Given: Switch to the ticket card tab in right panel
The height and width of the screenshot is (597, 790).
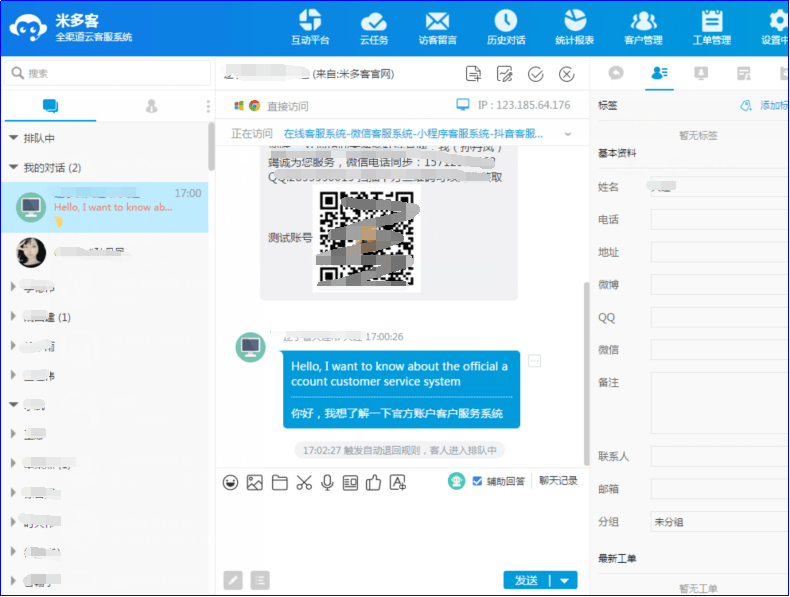Looking at the screenshot, I should coord(744,74).
